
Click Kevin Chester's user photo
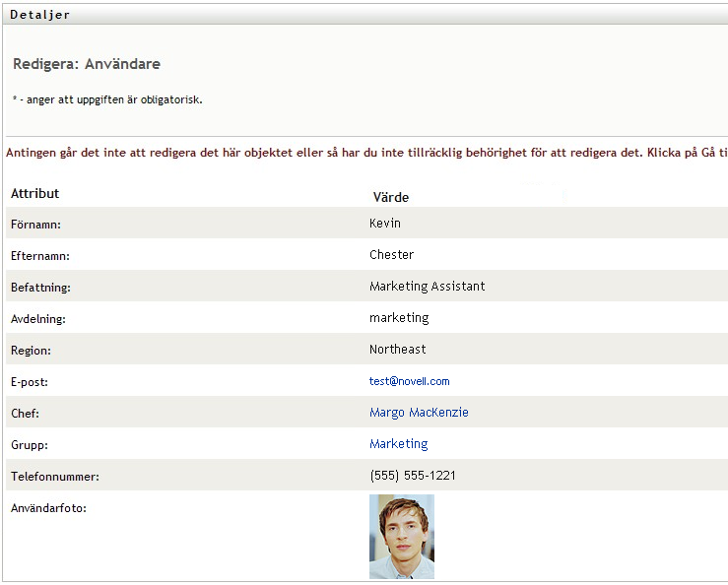tap(401, 536)
